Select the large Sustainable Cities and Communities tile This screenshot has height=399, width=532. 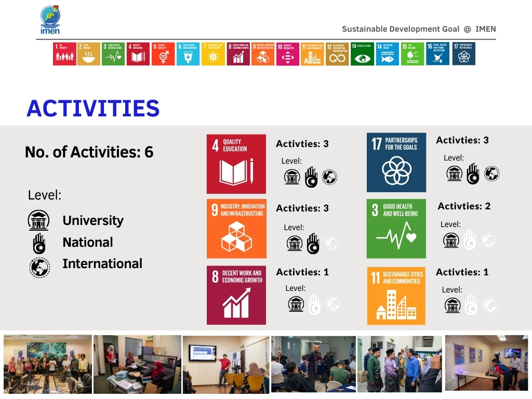point(396,296)
